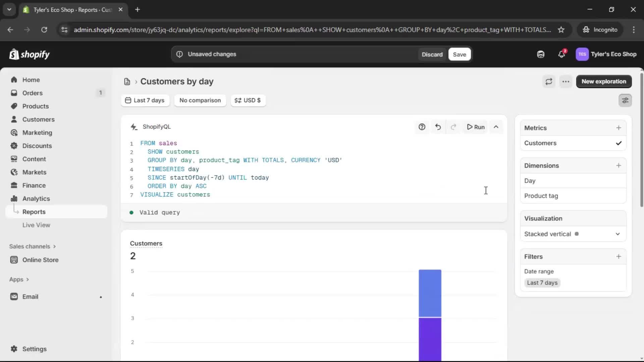Open ShopifyQL help
Image resolution: width=644 pixels, height=362 pixels.
coord(422,127)
